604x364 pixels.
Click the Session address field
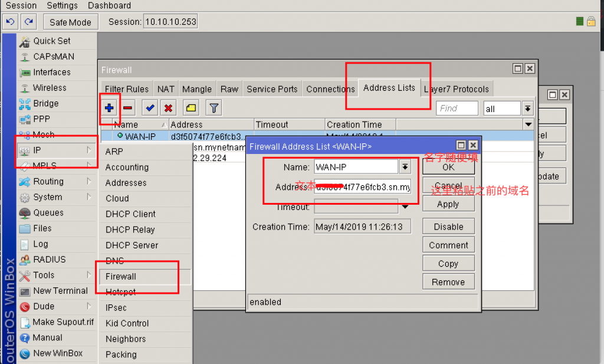pos(170,22)
